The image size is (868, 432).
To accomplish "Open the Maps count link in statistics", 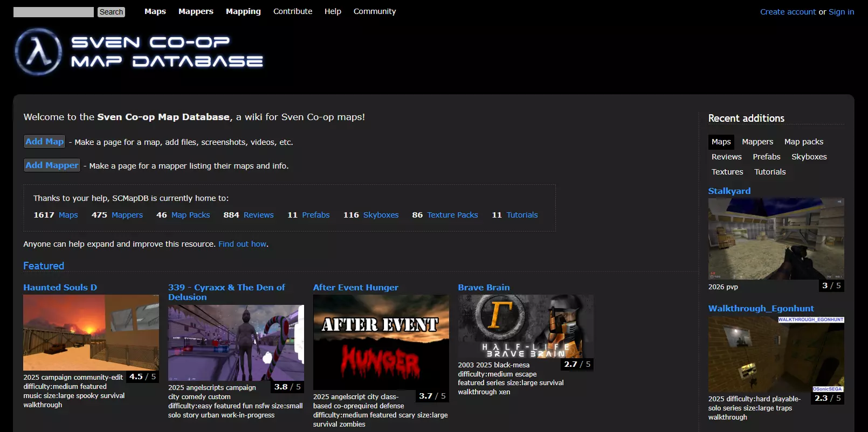I will pyautogui.click(x=68, y=215).
